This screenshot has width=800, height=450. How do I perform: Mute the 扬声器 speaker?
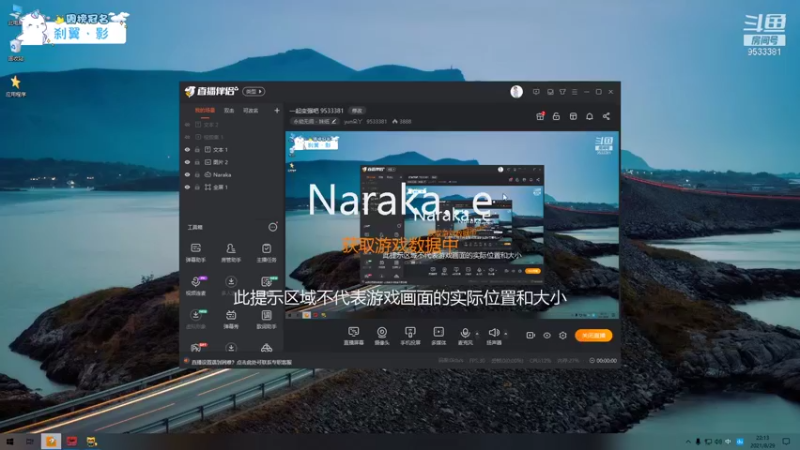click(x=493, y=336)
